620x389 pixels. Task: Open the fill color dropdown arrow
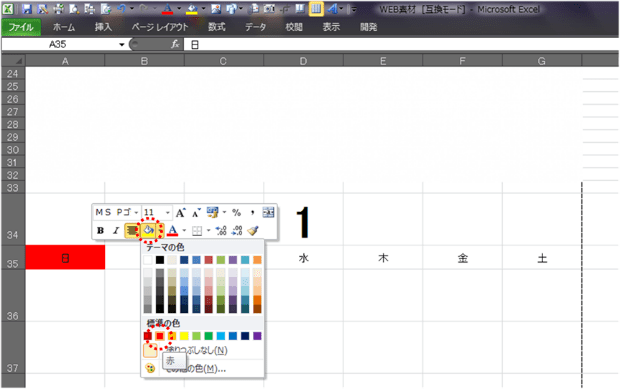click(160, 230)
